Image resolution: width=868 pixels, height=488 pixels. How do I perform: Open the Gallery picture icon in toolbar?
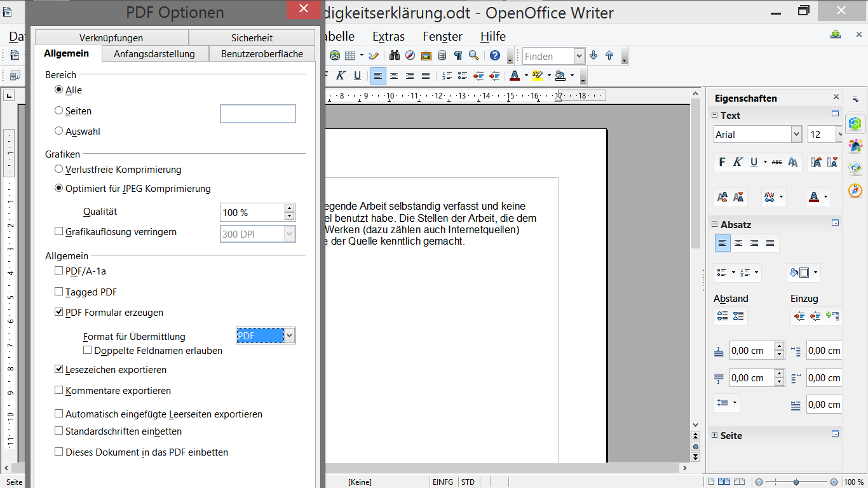[x=426, y=56]
